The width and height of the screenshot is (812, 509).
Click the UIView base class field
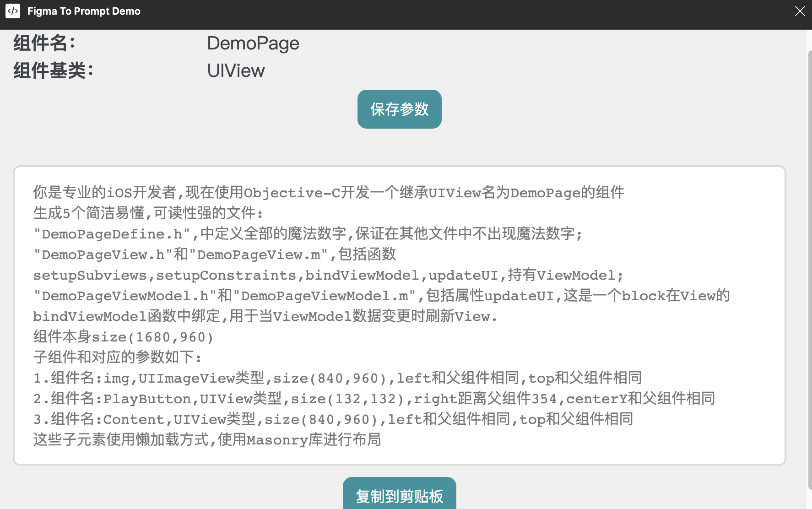236,71
